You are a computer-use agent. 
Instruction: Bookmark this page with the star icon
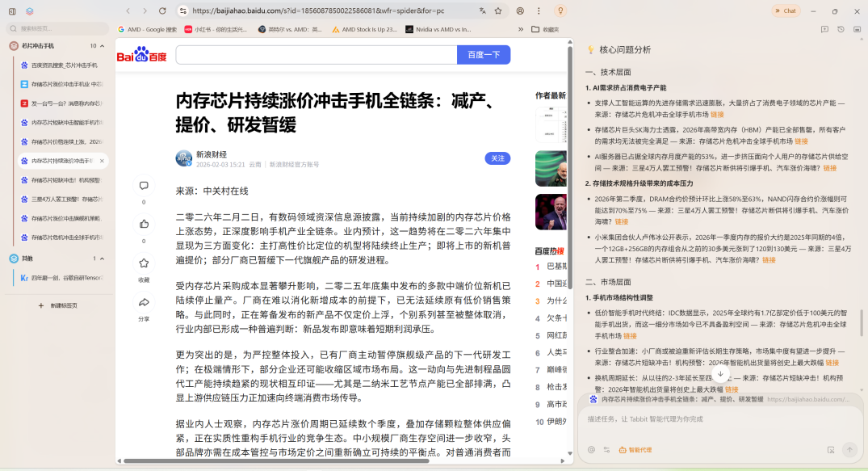pyautogui.click(x=498, y=11)
